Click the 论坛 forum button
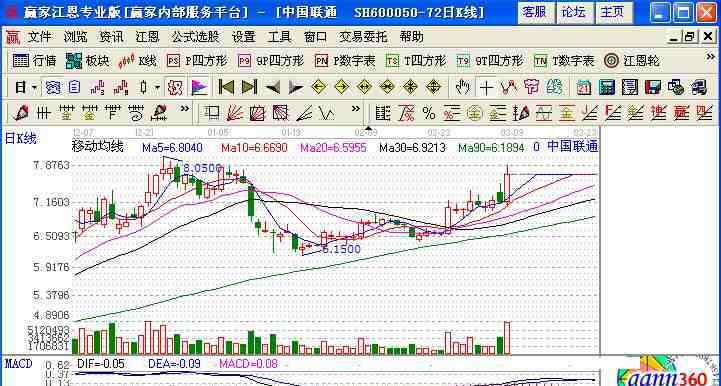Viewport: 721px width, 386px height. click(x=574, y=12)
